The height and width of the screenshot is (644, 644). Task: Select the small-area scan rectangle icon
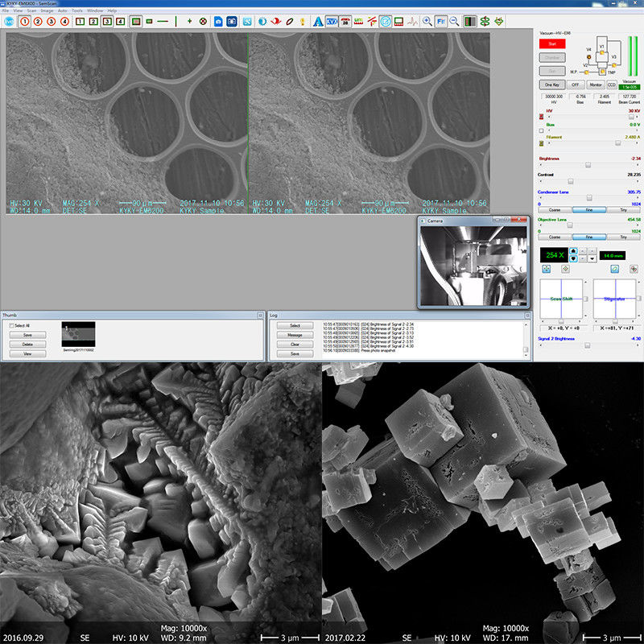[x=150, y=22]
